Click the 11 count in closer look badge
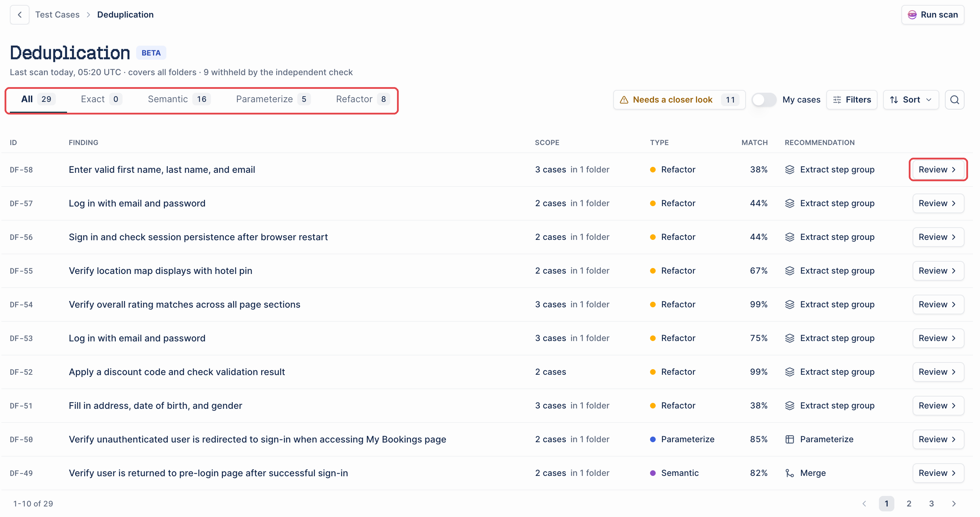Viewport: 980px width, 517px height. click(x=730, y=100)
